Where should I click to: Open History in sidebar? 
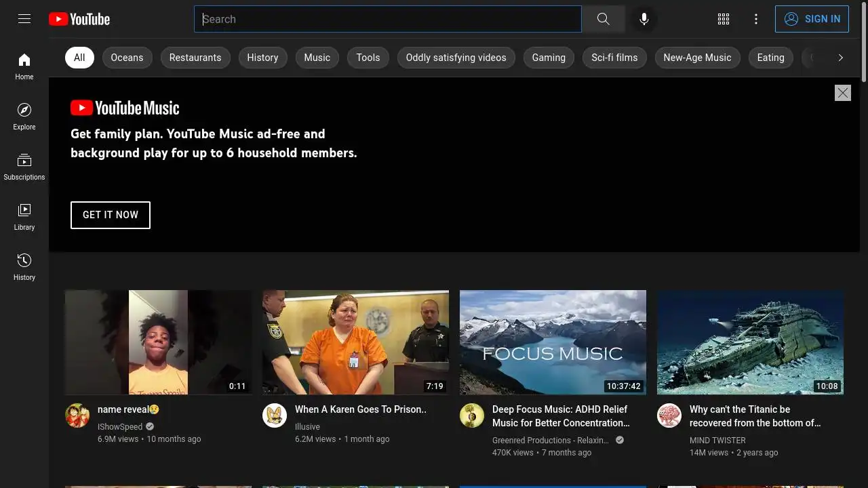pos(24,267)
